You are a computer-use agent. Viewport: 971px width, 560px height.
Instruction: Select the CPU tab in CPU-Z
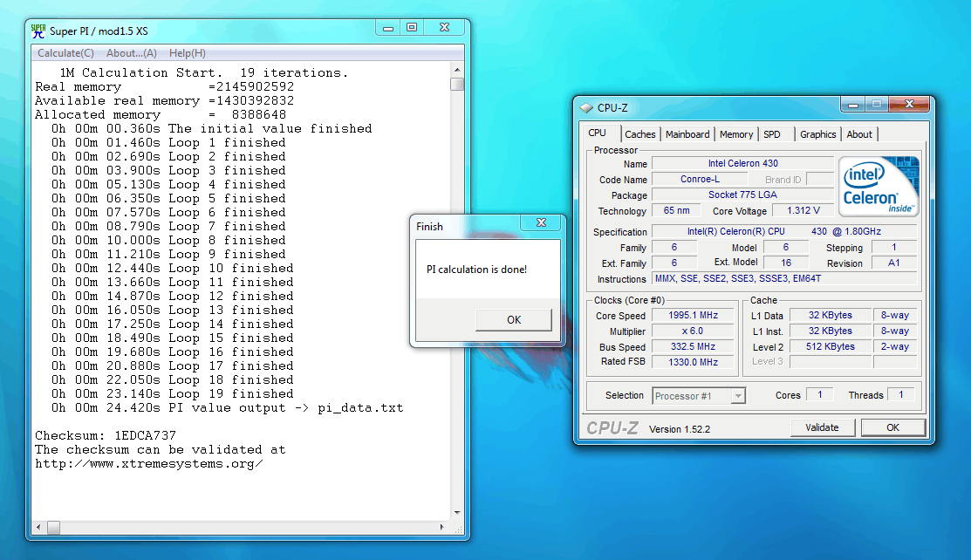tap(598, 133)
